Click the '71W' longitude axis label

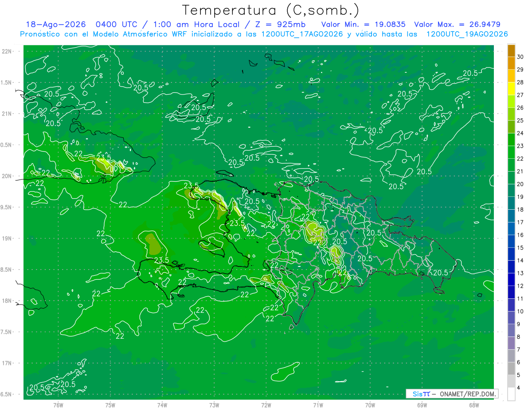click(x=318, y=405)
